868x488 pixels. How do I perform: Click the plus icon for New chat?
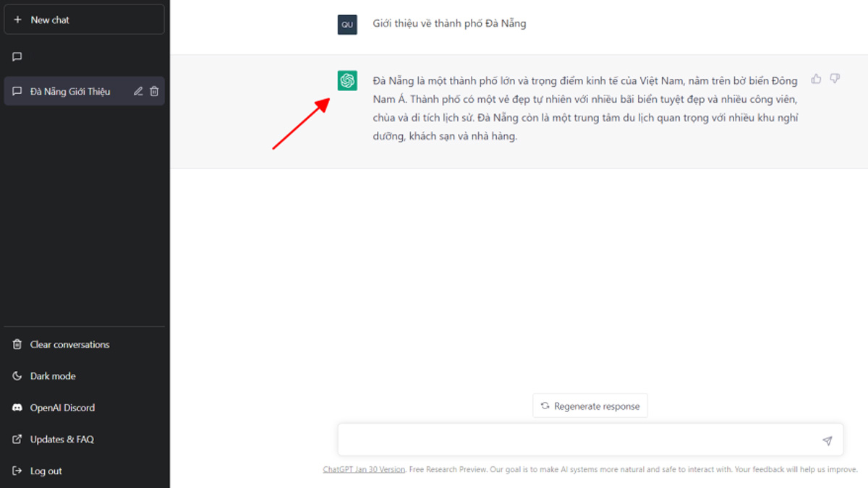(x=18, y=20)
